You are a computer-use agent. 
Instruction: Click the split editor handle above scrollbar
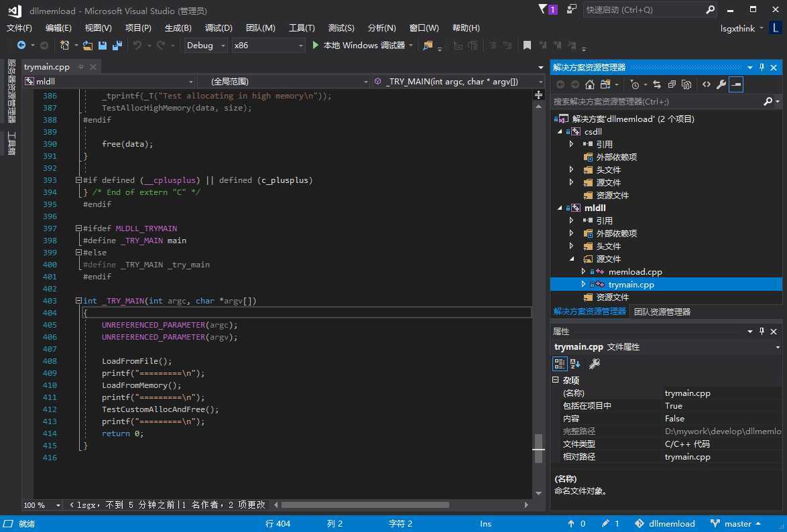click(x=538, y=95)
